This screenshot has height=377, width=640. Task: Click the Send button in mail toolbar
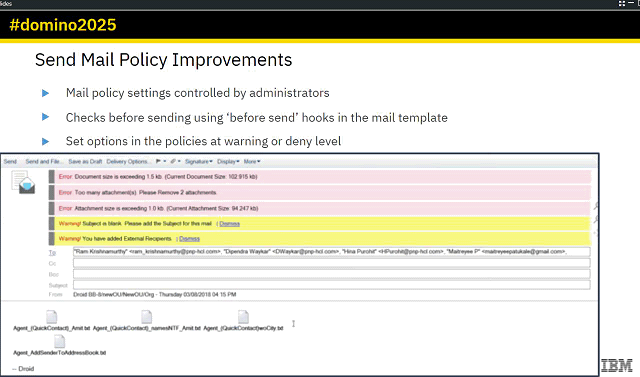pos(10,162)
